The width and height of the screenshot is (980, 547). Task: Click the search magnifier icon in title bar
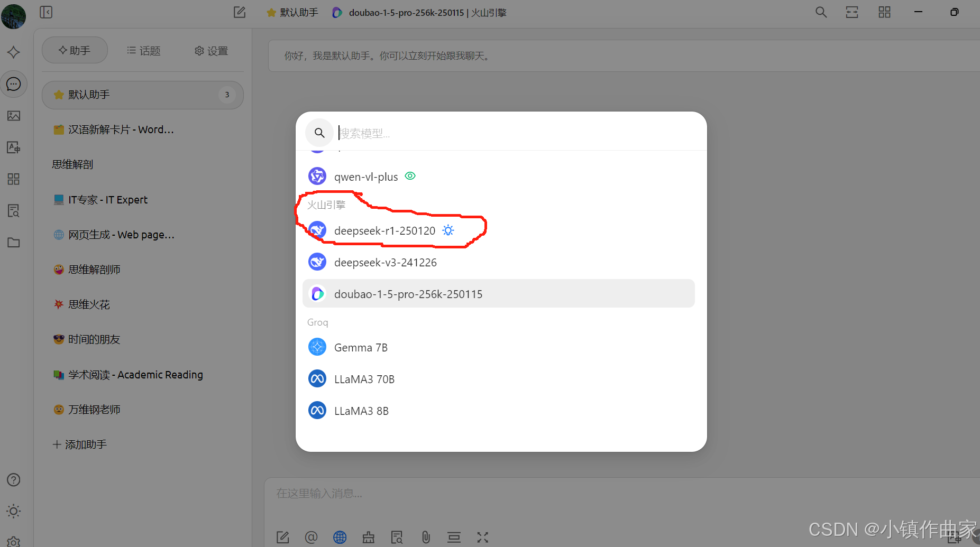coord(821,12)
